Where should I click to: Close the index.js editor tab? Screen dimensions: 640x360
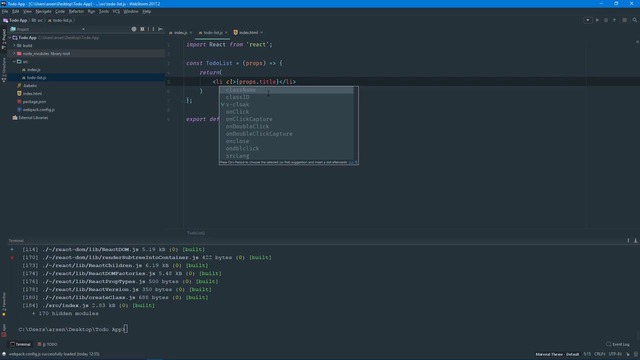(191, 33)
